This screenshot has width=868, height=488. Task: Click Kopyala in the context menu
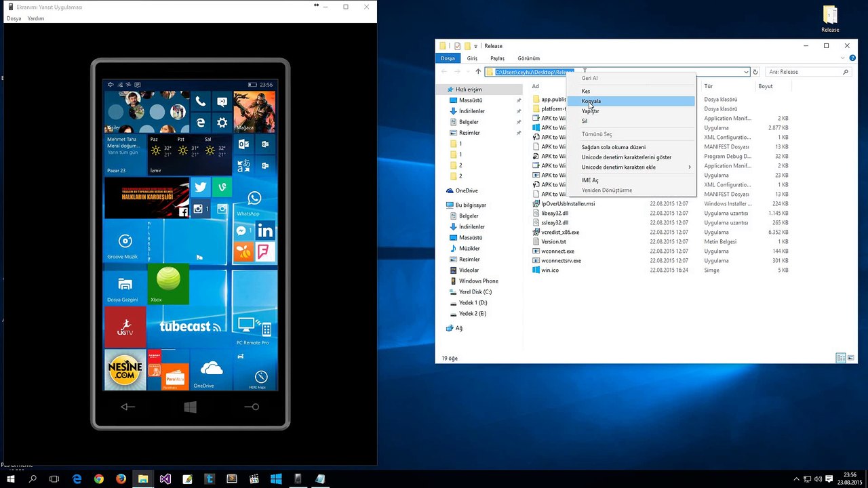pyautogui.click(x=591, y=101)
